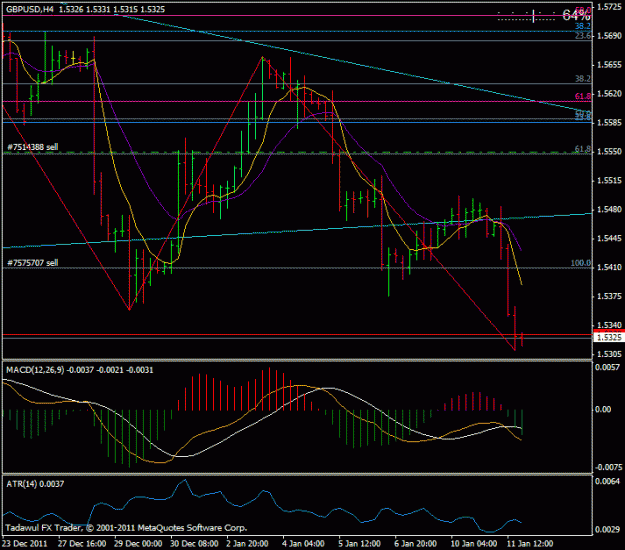625x550 pixels.
Task: Click the 100.0 Fibonacci level label
Action: (x=581, y=263)
